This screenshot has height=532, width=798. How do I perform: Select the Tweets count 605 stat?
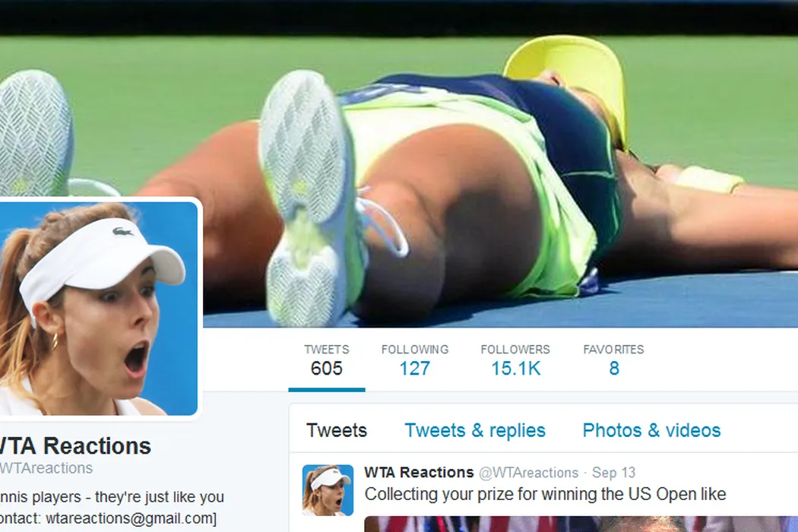327,360
